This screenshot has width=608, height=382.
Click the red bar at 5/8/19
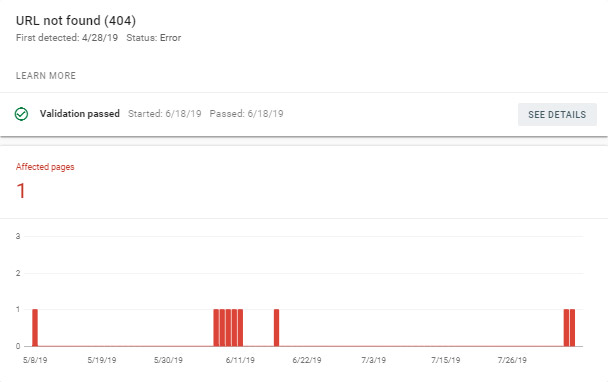[x=35, y=328]
